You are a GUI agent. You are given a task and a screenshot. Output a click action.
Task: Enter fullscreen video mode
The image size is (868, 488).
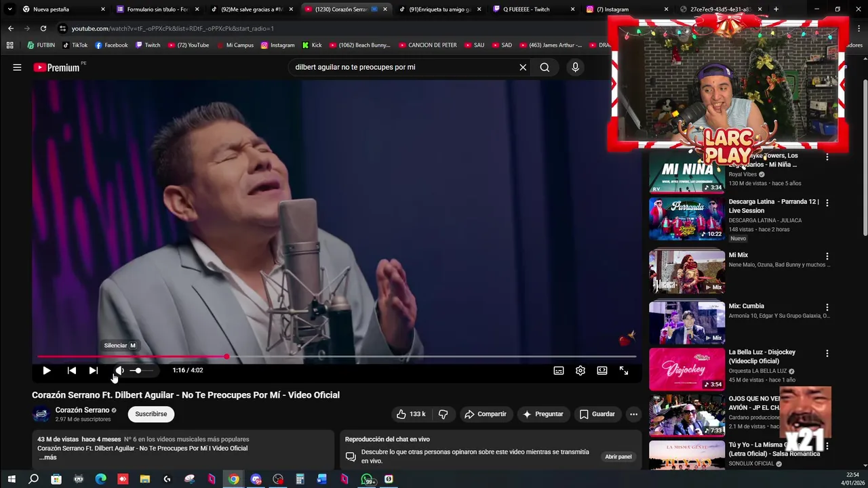click(x=624, y=371)
